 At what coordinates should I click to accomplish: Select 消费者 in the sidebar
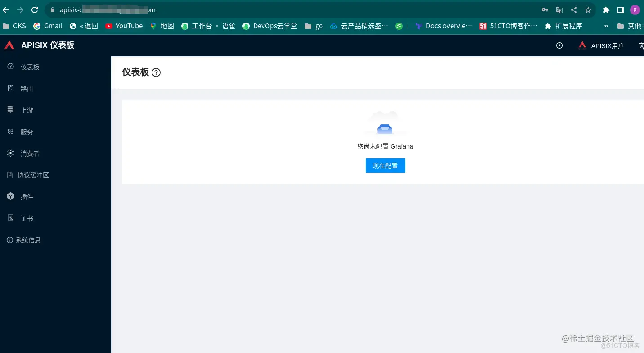pos(55,154)
